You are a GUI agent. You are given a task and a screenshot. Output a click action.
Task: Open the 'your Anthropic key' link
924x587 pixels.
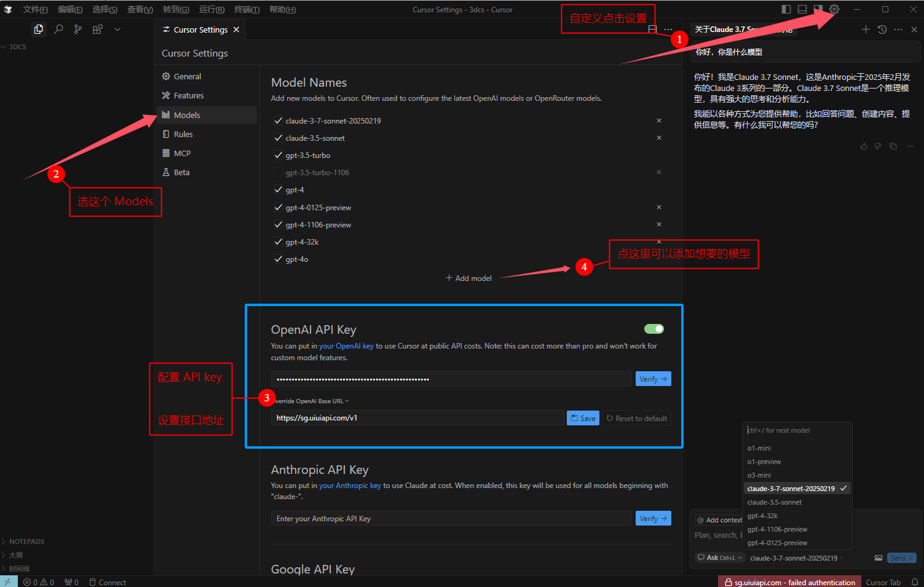coord(350,486)
